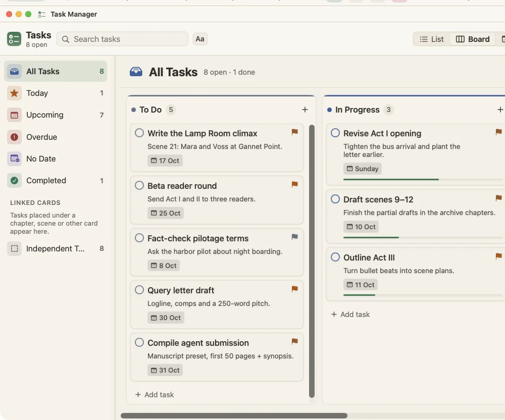This screenshot has height=420, width=505.
Task: Mark Query letter draft complete
Action: [x=139, y=290]
